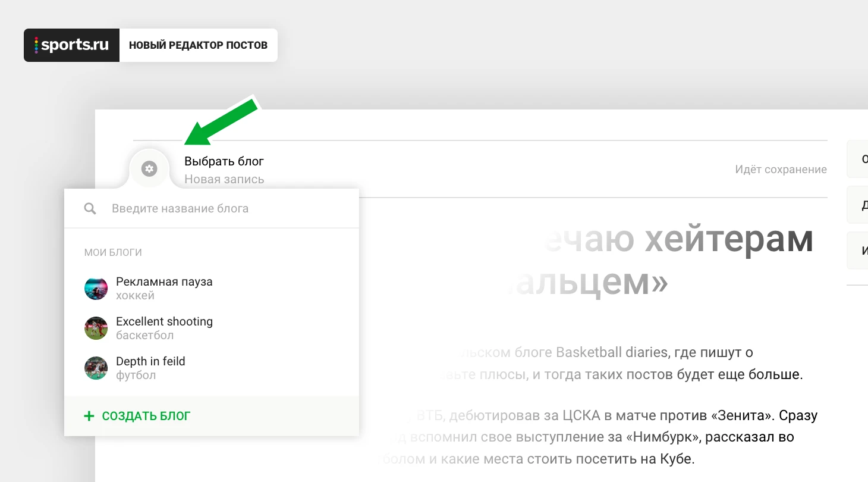The height and width of the screenshot is (482, 868).
Task: Click the Идёт сохранение status text
Action: click(x=781, y=170)
